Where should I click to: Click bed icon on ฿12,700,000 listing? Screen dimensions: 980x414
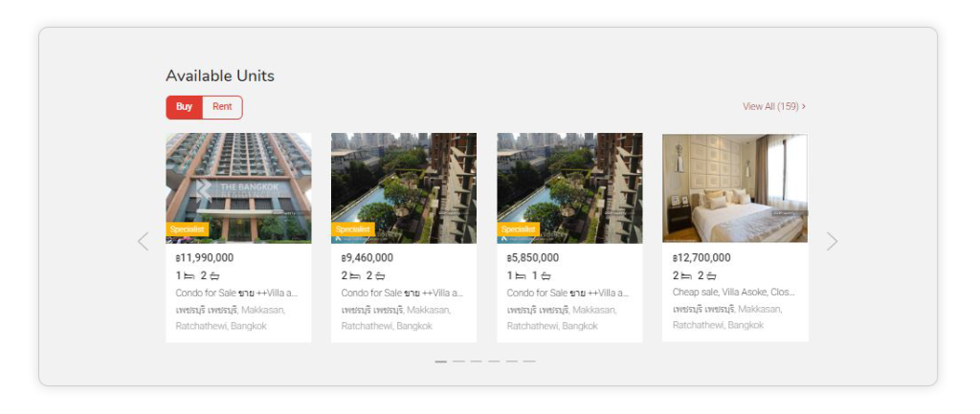tap(686, 275)
